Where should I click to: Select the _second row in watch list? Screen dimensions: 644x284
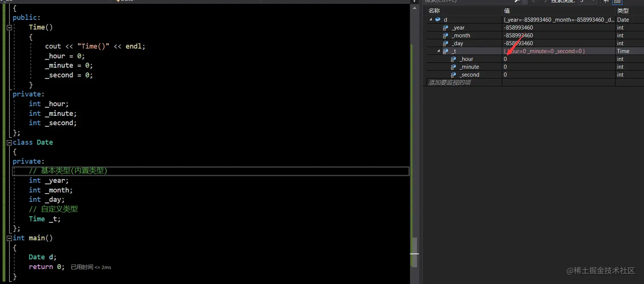pyautogui.click(x=535, y=75)
